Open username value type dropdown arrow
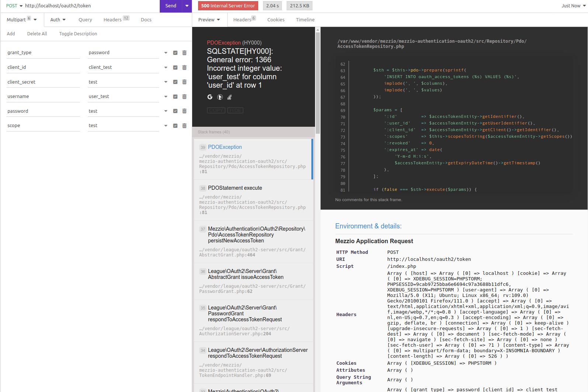Image resolution: width=588 pixels, height=392 pixels. click(x=166, y=97)
